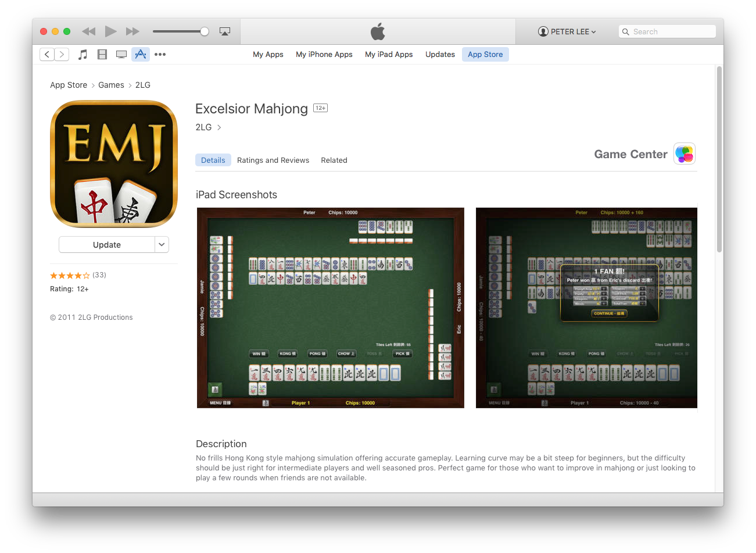Screen dimensions: 756x553
Task: Open the Ratings and Reviews tab
Action: pos(273,160)
